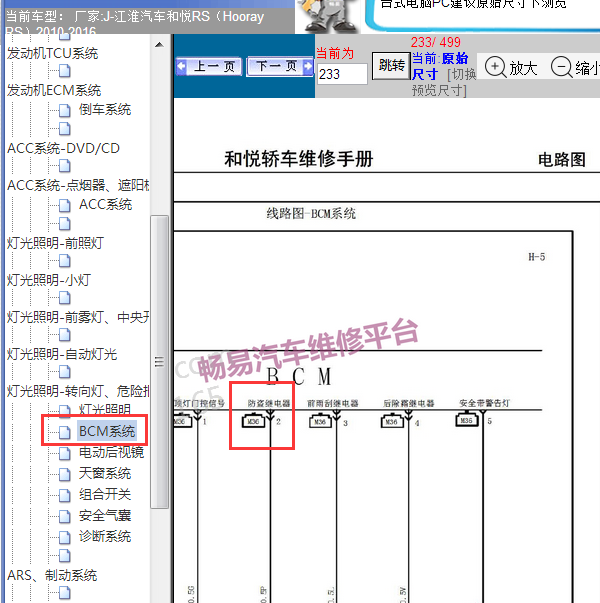The image size is (600, 603).
Task: Open the 天窗系统 tree item
Action: click(x=105, y=473)
